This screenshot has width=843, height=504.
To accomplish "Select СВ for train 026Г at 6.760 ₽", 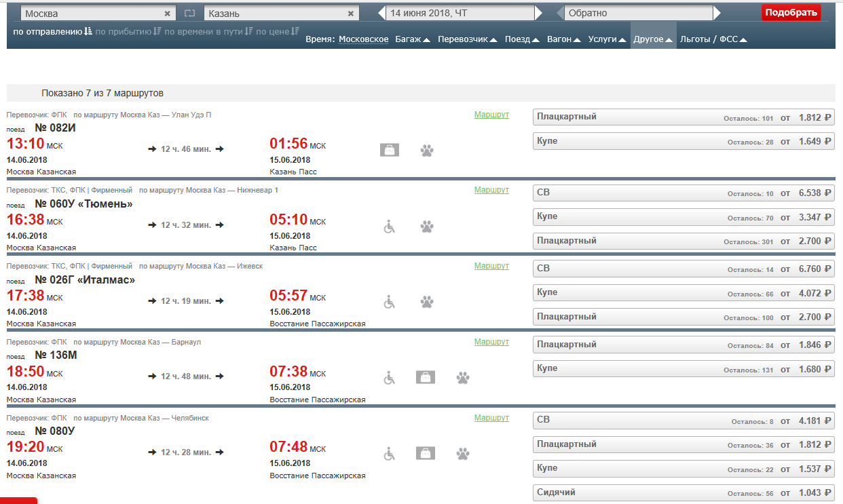I will pos(683,269).
